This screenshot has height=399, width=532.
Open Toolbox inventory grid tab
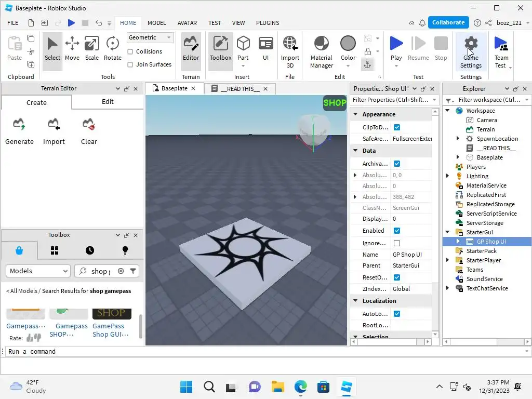(54, 250)
